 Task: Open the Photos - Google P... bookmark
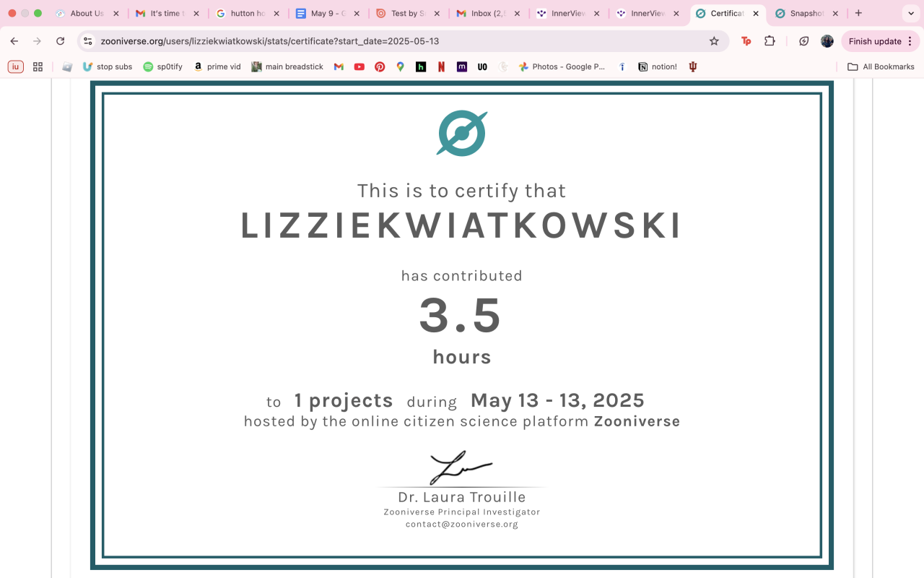[562, 66]
